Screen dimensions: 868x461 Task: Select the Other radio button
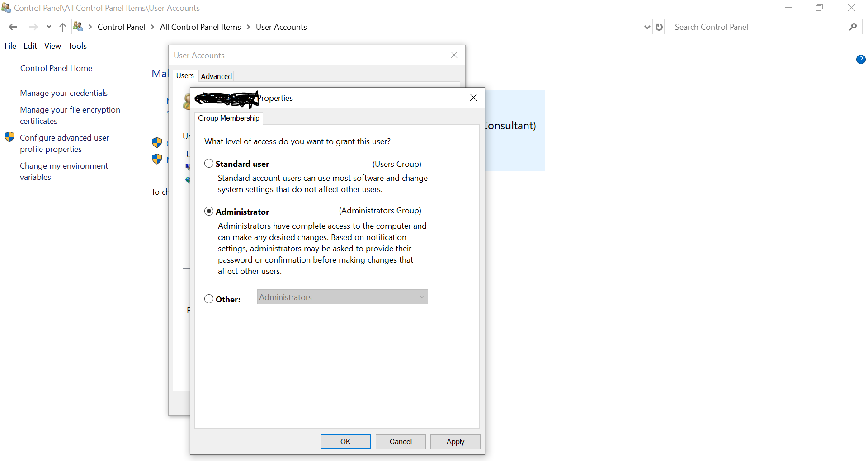pyautogui.click(x=209, y=299)
